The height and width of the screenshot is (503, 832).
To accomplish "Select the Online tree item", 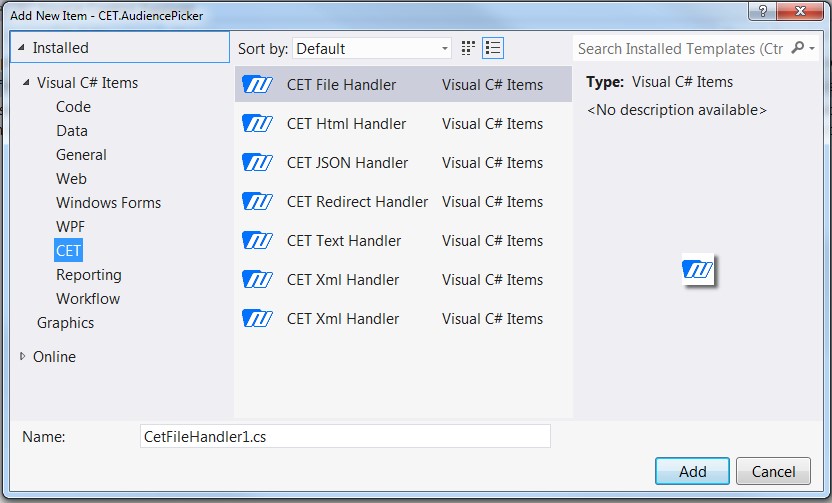I will 54,357.
